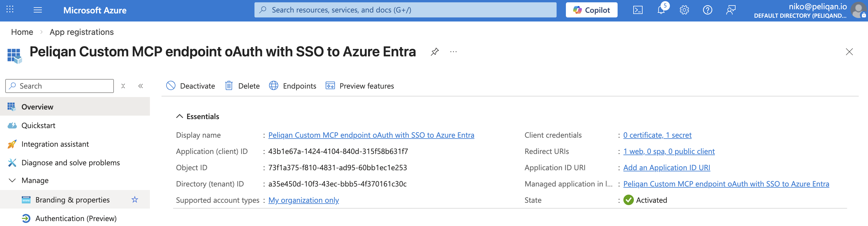The image size is (868, 226).
Task: Open the Feedback icon in header
Action: tap(731, 10)
